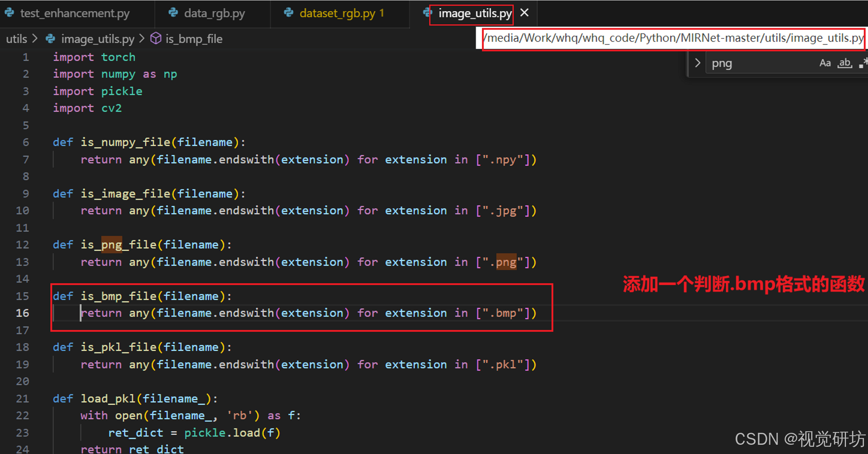Expand the replace field chevron

697,63
